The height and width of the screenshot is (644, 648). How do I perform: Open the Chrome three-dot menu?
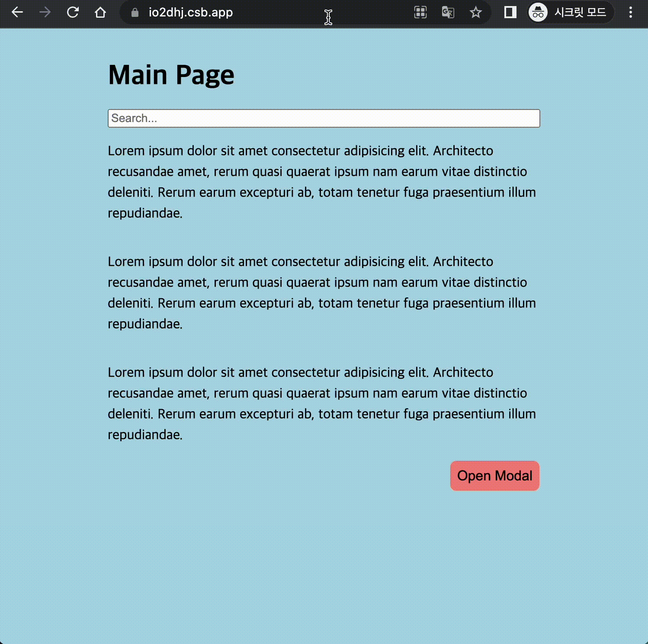tap(631, 12)
